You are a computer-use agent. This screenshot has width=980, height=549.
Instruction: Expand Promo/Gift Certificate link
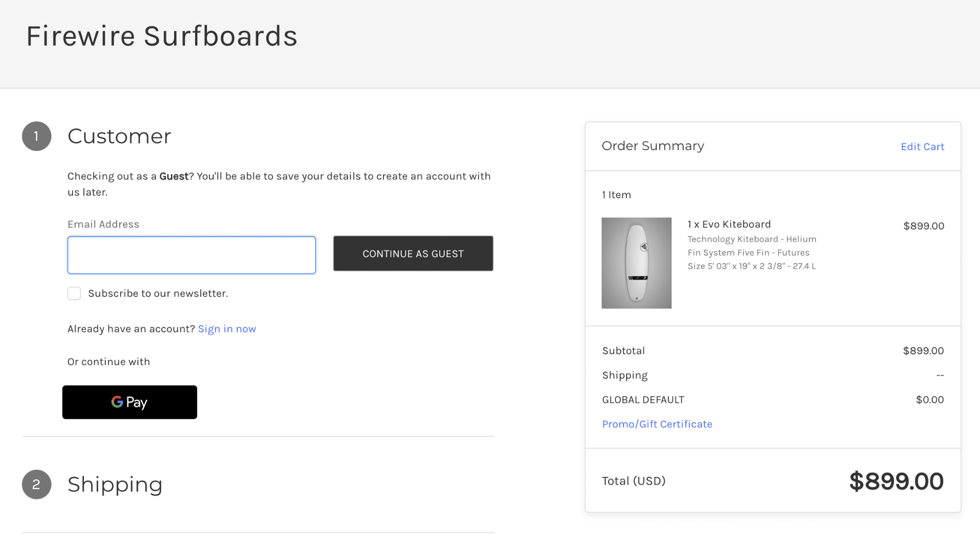tap(656, 424)
